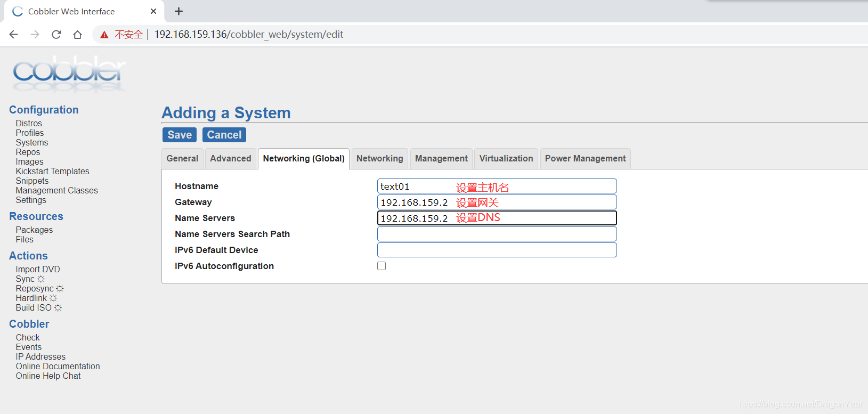Viewport: 868px width, 414px height.
Task: Open Kickstart Templates
Action: (52, 172)
